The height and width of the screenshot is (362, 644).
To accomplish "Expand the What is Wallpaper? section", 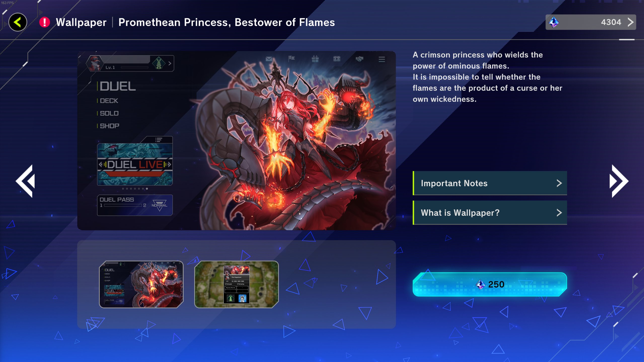I will coord(490,213).
